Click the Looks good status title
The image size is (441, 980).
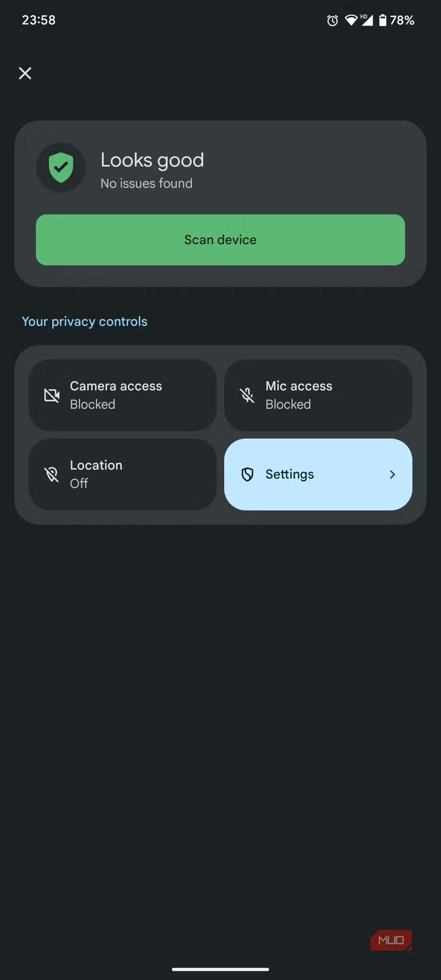(x=152, y=160)
